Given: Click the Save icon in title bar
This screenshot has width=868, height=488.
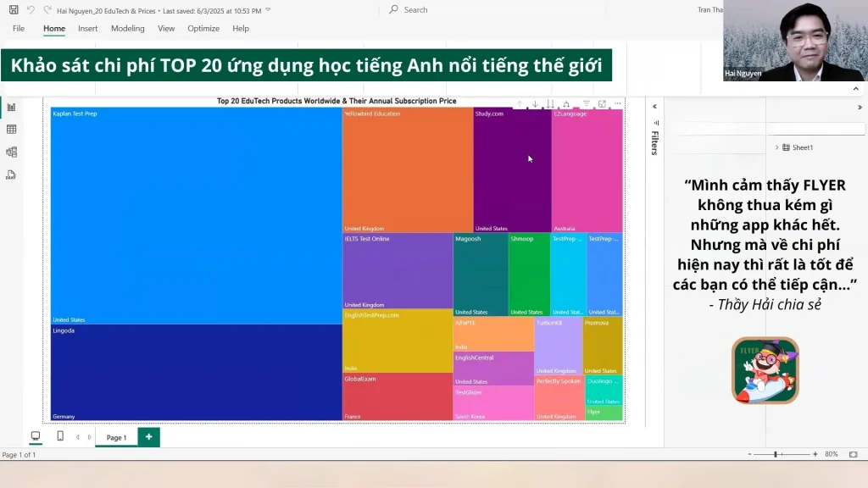Looking at the screenshot, I should point(14,10).
